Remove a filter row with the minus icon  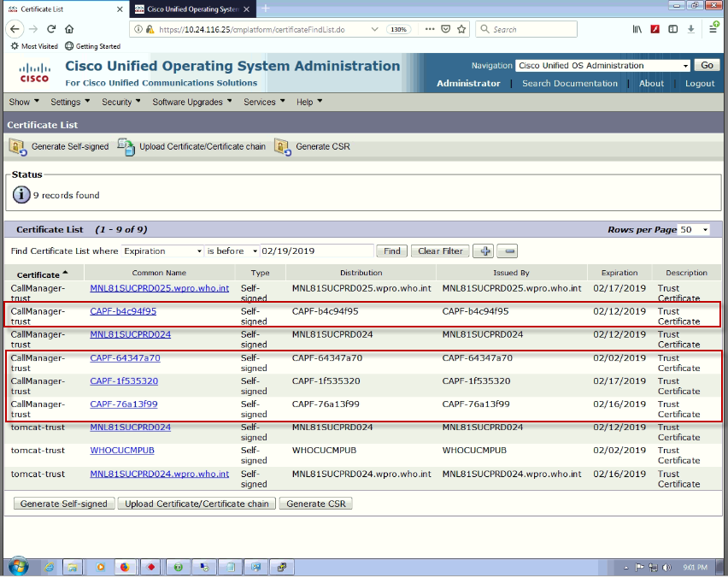click(x=508, y=251)
